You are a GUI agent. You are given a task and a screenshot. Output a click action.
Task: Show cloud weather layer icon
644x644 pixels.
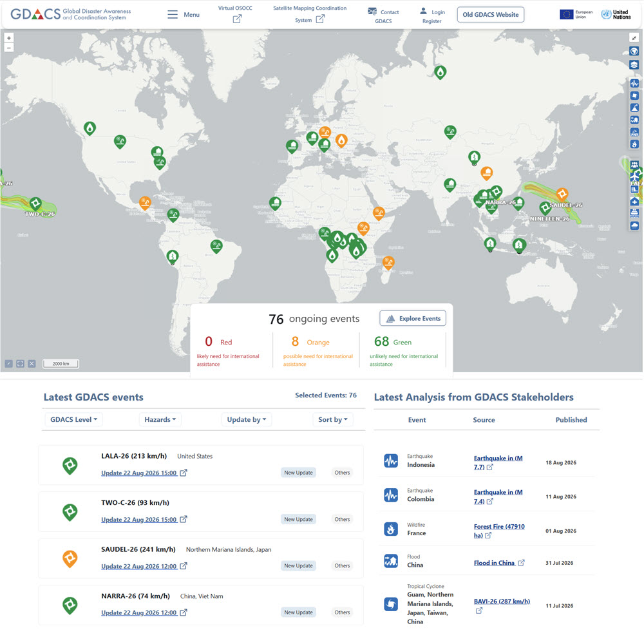click(x=634, y=225)
